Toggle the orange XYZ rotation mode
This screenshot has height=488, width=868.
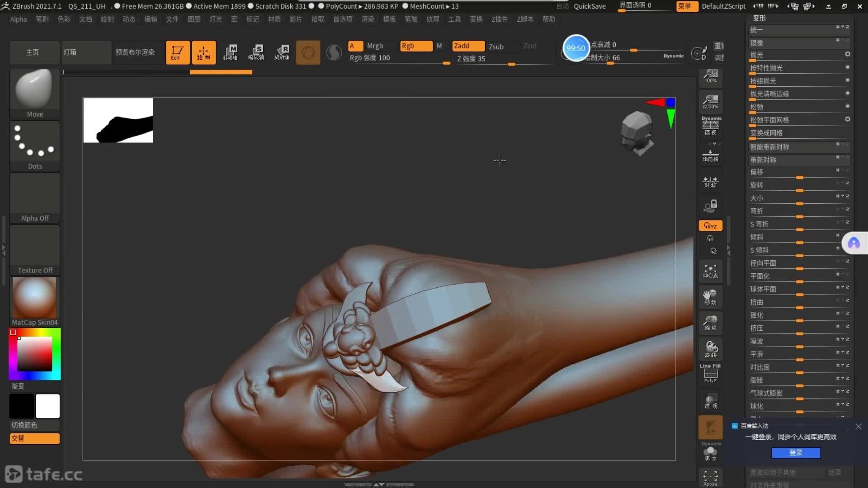pos(710,225)
